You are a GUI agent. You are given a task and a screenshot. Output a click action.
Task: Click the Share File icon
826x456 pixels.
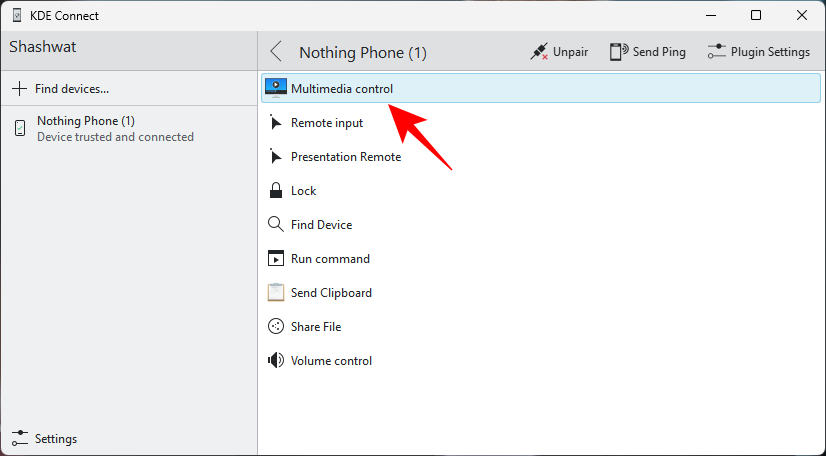276,327
